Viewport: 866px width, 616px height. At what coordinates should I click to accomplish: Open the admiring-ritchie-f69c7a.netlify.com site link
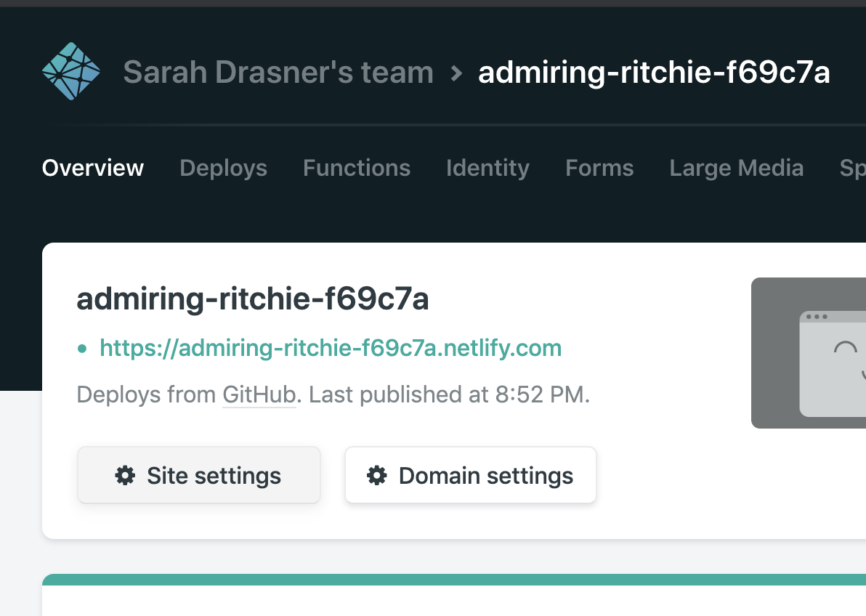click(331, 348)
